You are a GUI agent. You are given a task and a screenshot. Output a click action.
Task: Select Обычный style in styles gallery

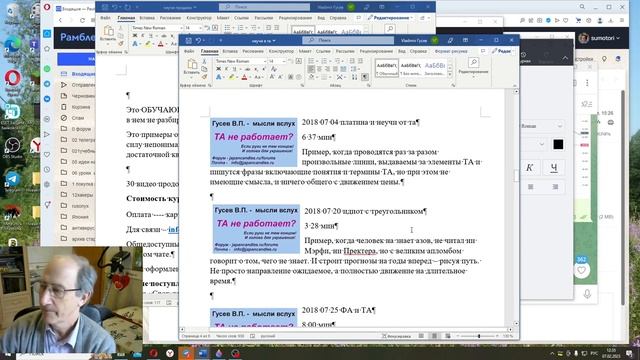386,68
